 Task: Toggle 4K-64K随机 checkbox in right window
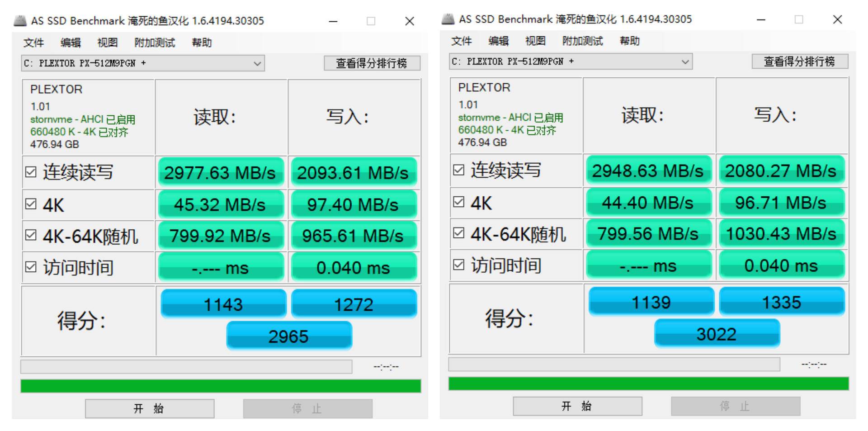[458, 233]
